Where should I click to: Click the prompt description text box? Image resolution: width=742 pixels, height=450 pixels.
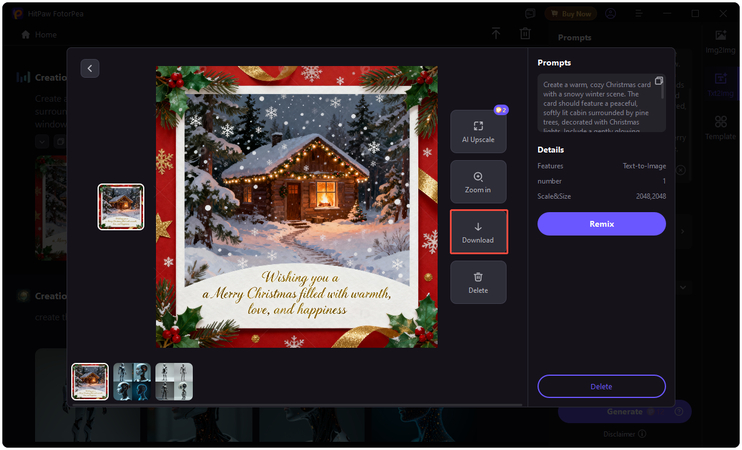click(x=601, y=103)
